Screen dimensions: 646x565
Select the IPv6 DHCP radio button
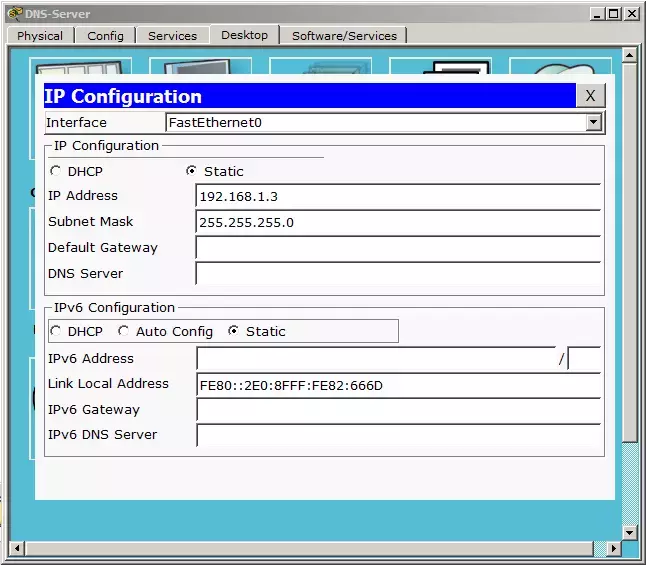[x=55, y=331]
